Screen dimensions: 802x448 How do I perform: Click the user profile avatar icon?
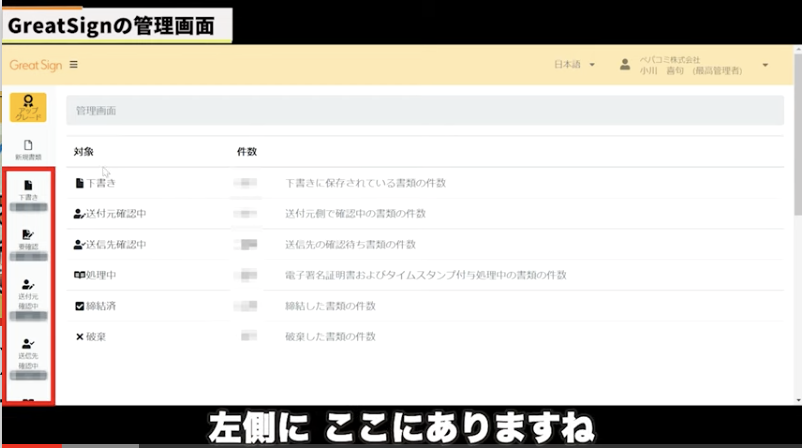(x=625, y=65)
